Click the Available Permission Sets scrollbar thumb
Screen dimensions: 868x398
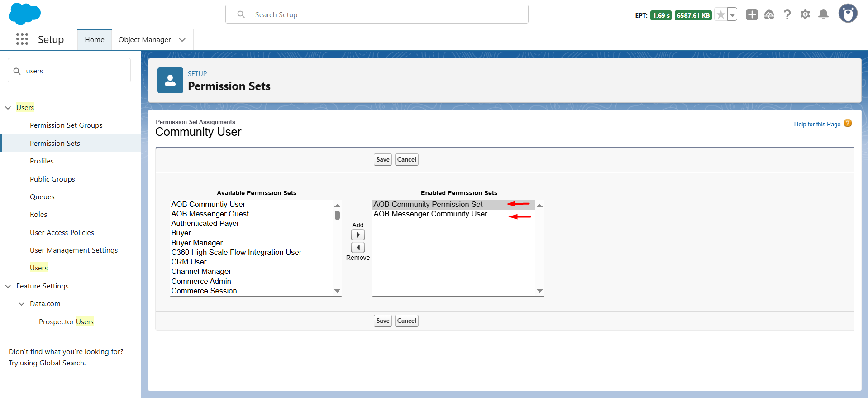pyautogui.click(x=337, y=215)
